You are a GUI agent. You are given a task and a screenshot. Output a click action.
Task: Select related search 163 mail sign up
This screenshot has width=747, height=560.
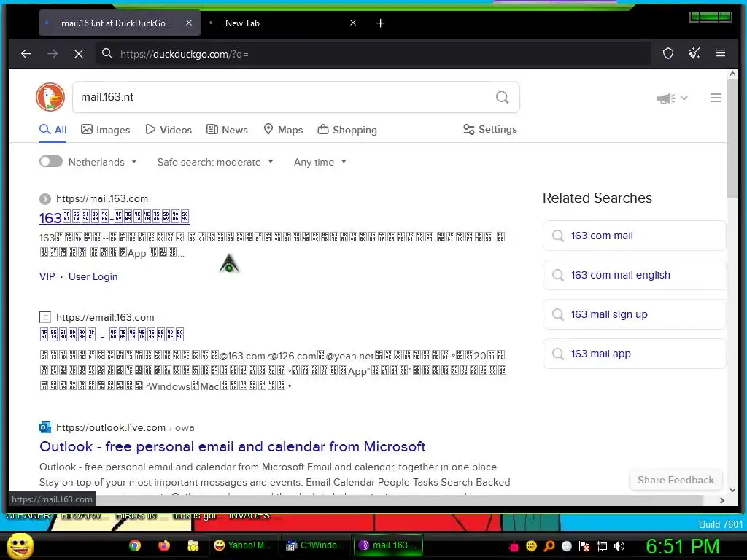click(634, 314)
